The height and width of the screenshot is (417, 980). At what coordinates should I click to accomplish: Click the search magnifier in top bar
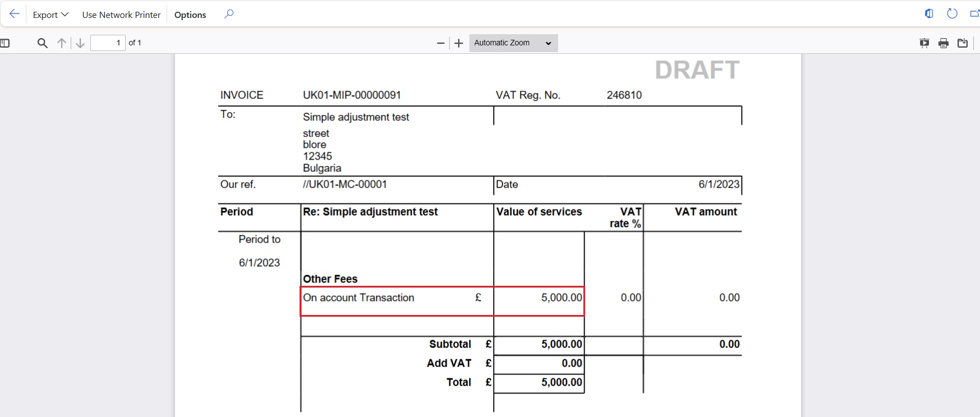[229, 14]
